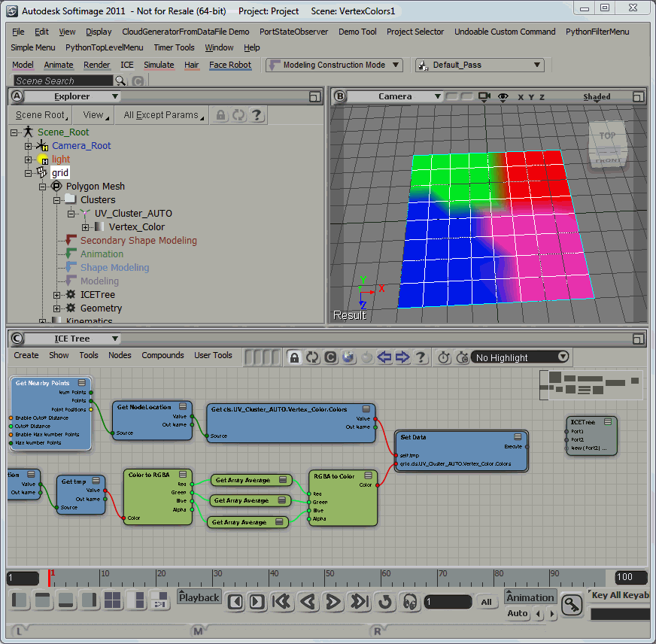Click the ICE Tree refresh icon
656x644 pixels.
coord(312,357)
